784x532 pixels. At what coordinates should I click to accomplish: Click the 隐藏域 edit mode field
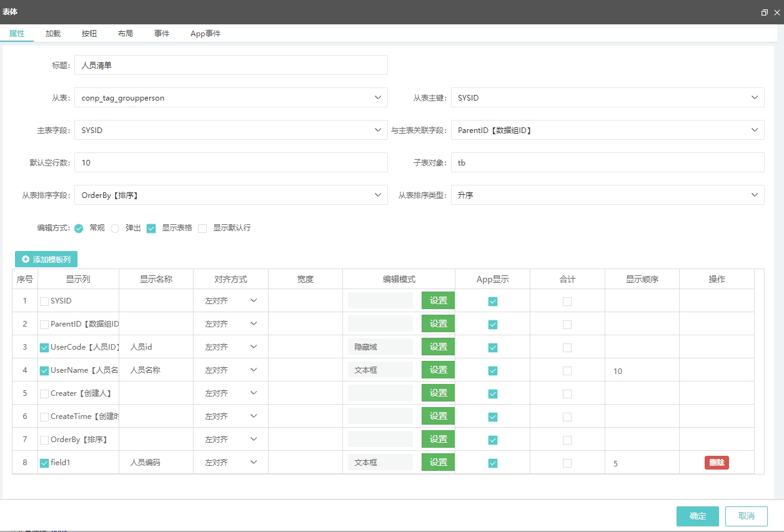[380, 347]
